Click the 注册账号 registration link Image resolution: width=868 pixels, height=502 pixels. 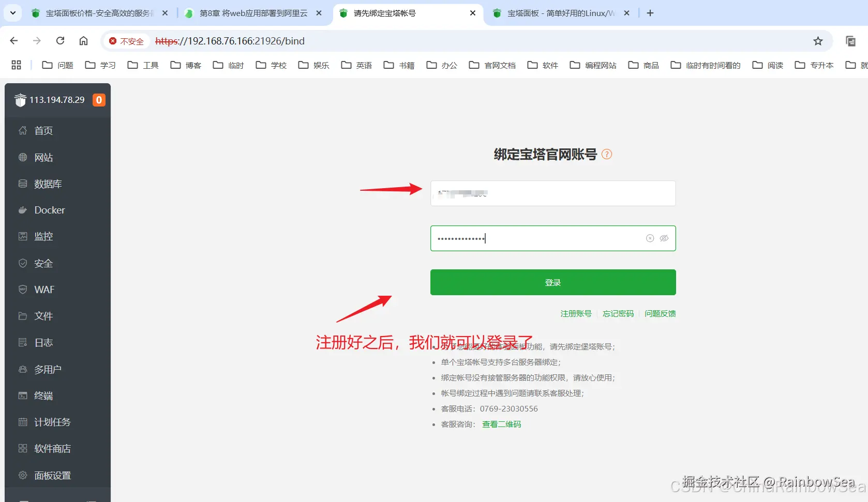[x=576, y=313]
